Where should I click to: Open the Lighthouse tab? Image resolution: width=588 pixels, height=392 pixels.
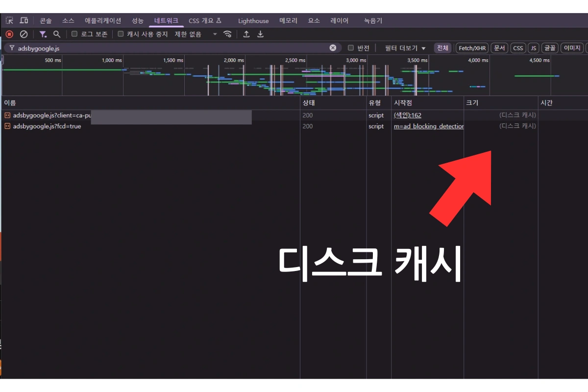tap(253, 20)
